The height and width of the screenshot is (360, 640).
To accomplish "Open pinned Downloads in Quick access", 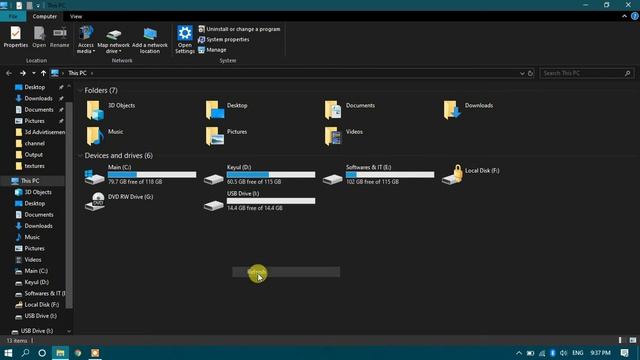I will click(38, 98).
